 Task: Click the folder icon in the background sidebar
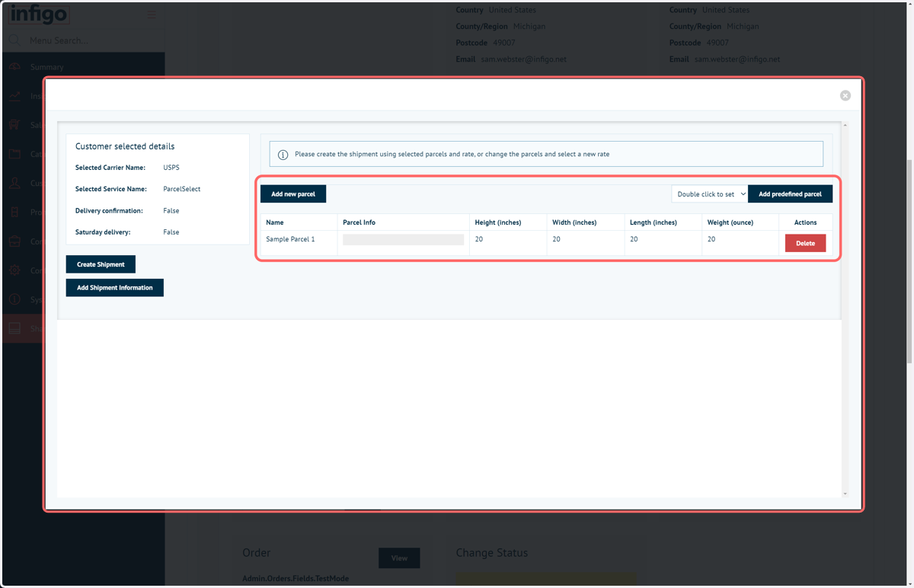click(x=14, y=154)
